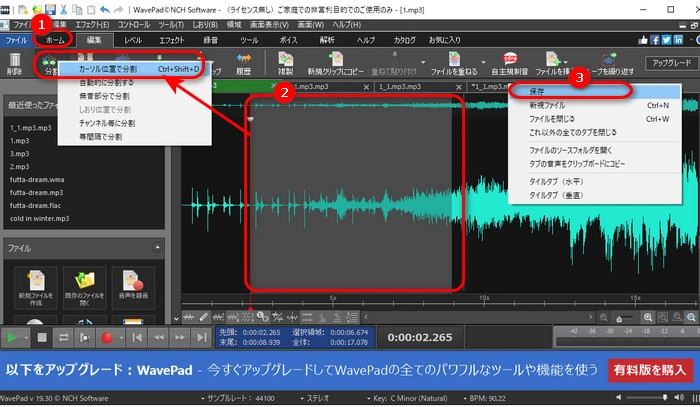Click the thumbs-up Like icon
The width and height of the screenshot is (700, 407).
click(x=643, y=40)
